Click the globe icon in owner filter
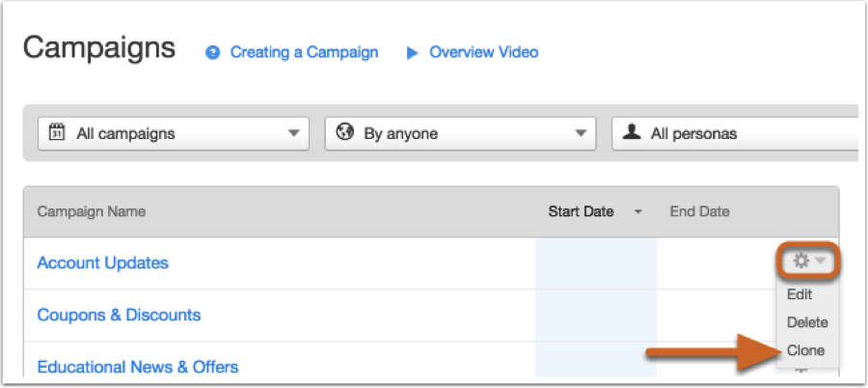 (x=344, y=133)
